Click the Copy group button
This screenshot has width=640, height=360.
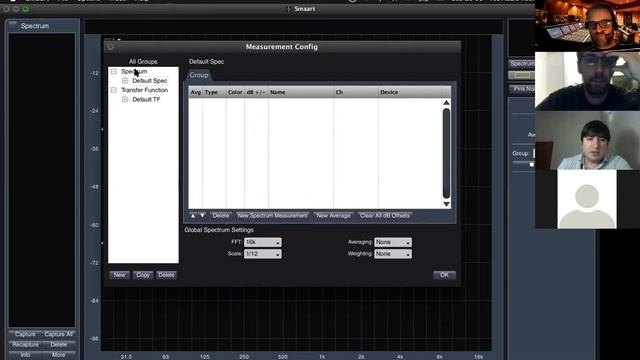click(x=143, y=275)
